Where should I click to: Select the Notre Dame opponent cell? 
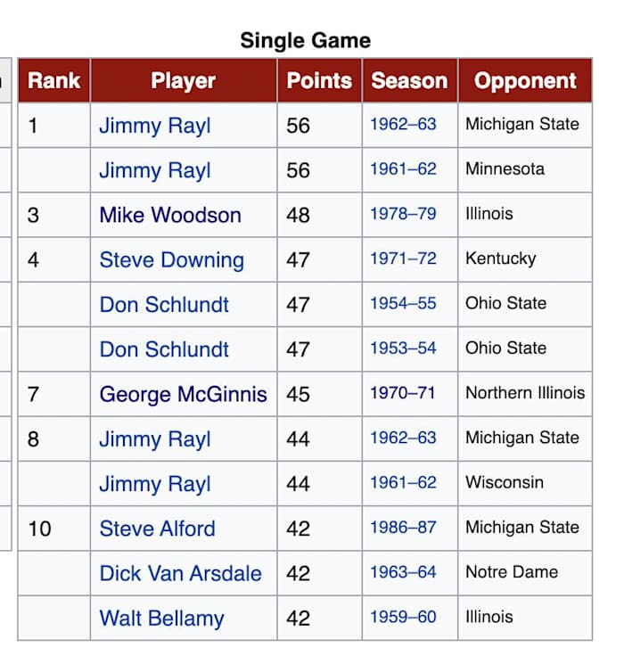pos(512,572)
